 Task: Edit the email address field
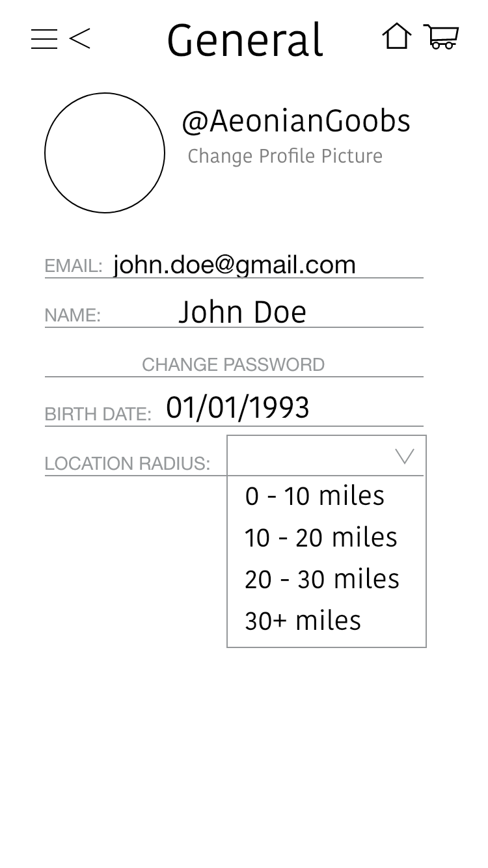[234, 265]
